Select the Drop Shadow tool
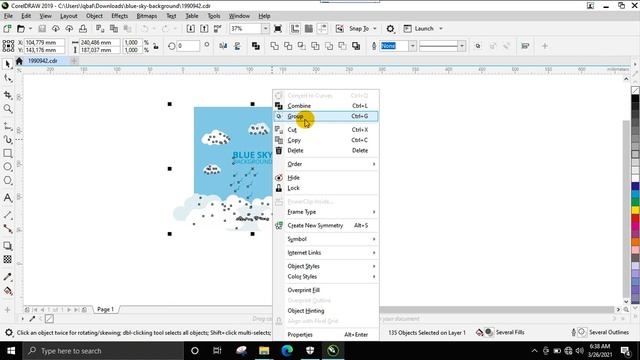Screen dimensions: 640x360 coord(8,246)
